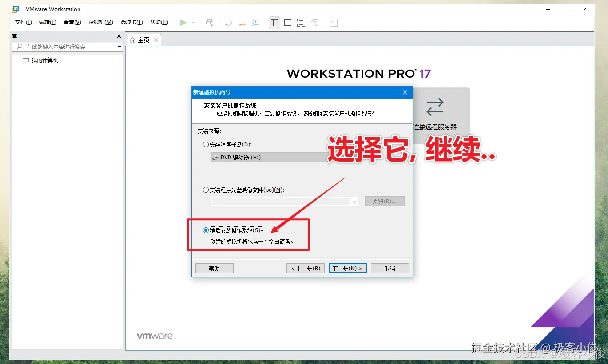Click the library search input field

pos(67,47)
